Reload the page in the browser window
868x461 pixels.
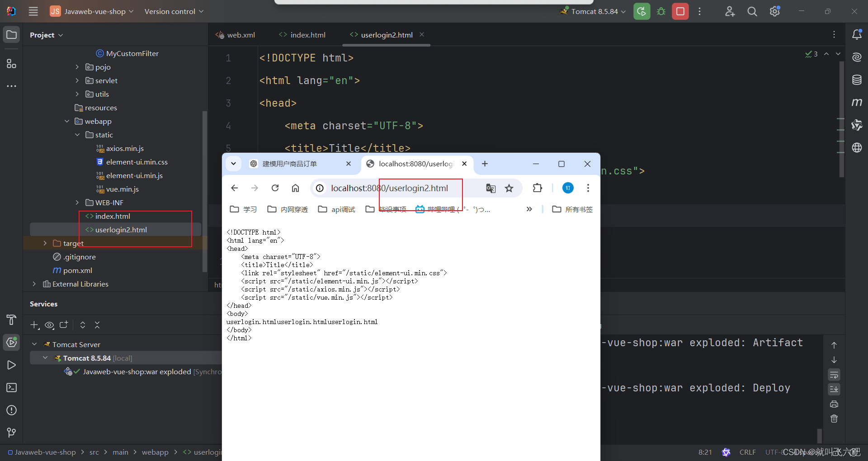click(x=275, y=188)
